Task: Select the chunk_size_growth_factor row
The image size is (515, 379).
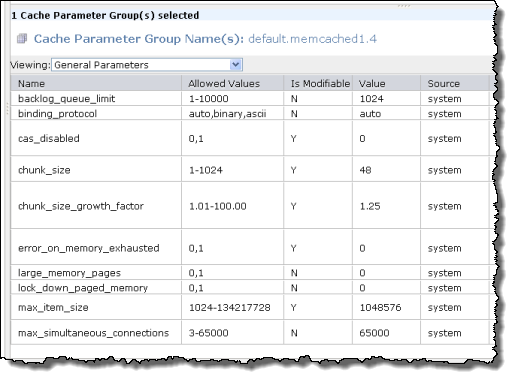Action: pos(250,206)
